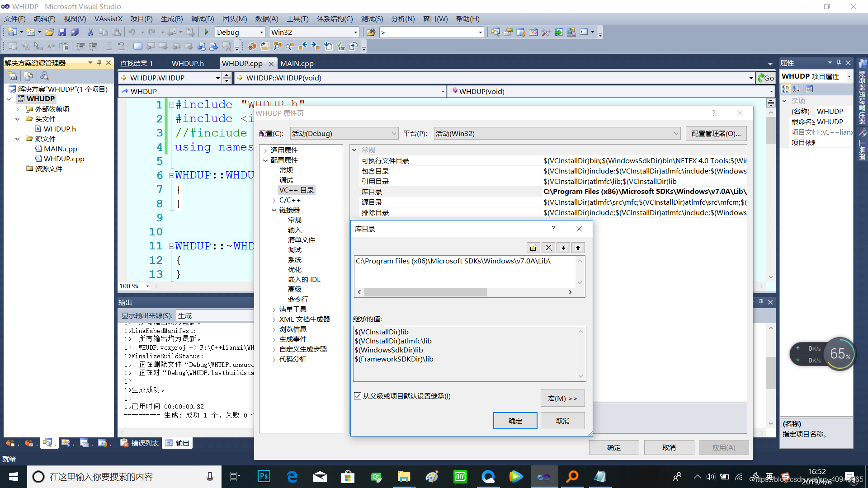
Task: Switch to the 错误列表 bottom tab
Action: tap(140, 443)
